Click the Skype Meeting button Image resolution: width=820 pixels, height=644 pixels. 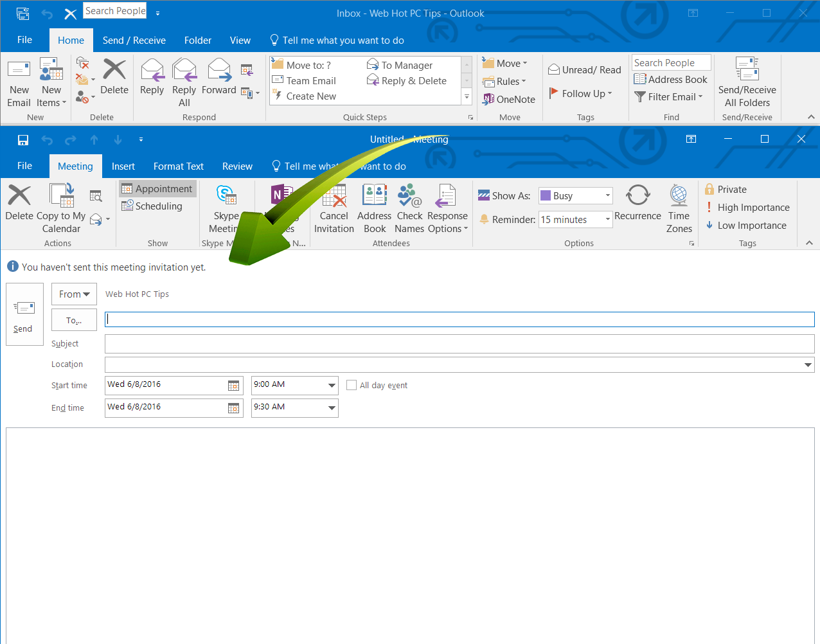coord(226,209)
